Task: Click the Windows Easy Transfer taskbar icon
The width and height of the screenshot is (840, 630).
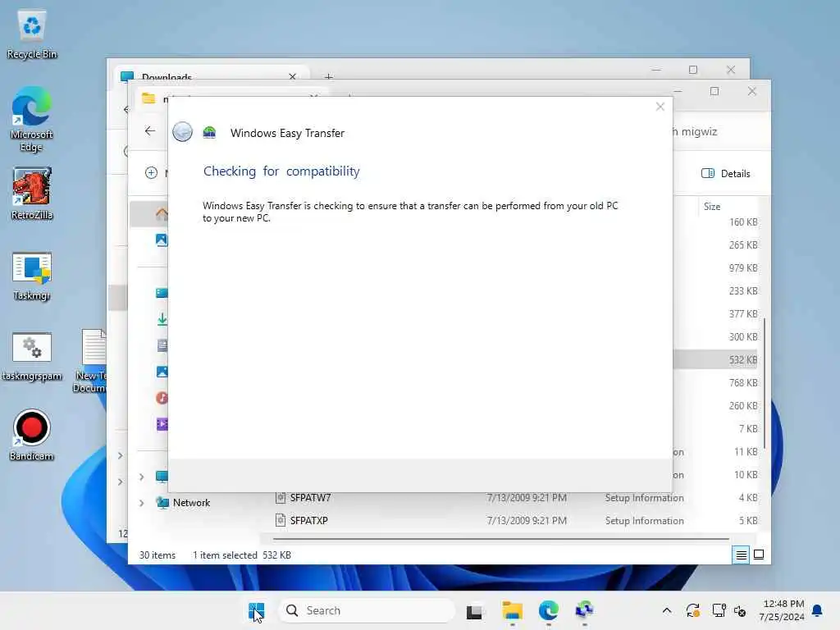Action: click(584, 610)
